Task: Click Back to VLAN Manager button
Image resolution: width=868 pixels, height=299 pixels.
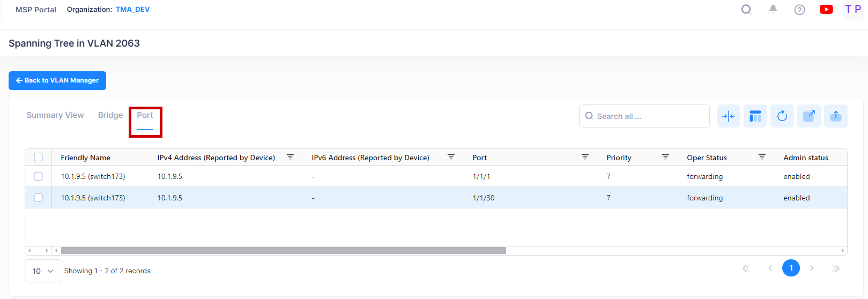Action: click(57, 80)
